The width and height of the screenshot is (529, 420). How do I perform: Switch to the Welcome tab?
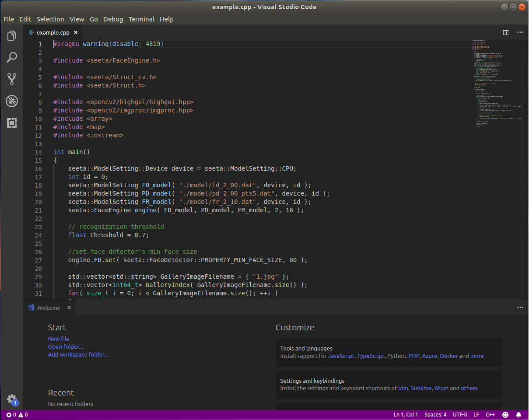click(x=48, y=308)
